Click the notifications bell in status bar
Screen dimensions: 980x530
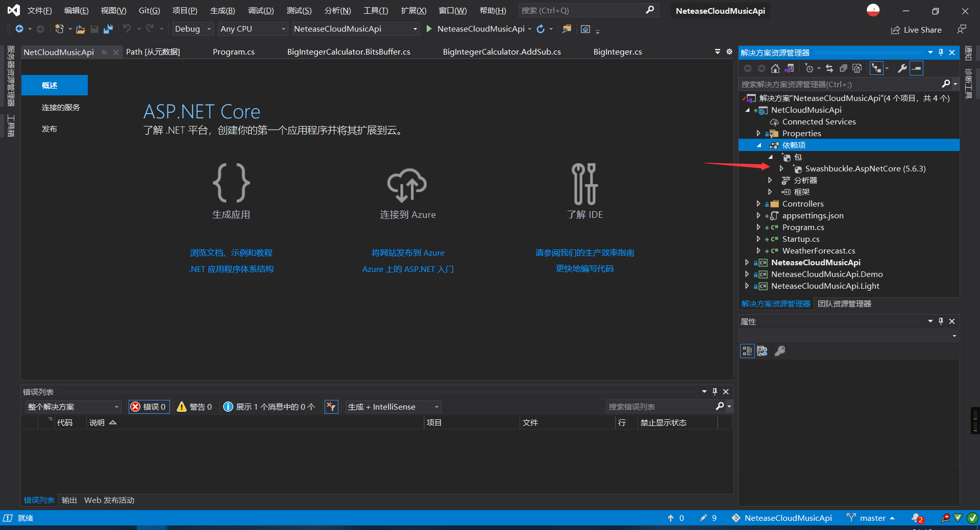917,518
